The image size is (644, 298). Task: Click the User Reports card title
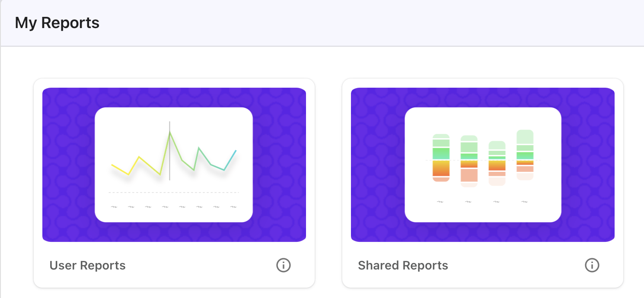(x=87, y=265)
